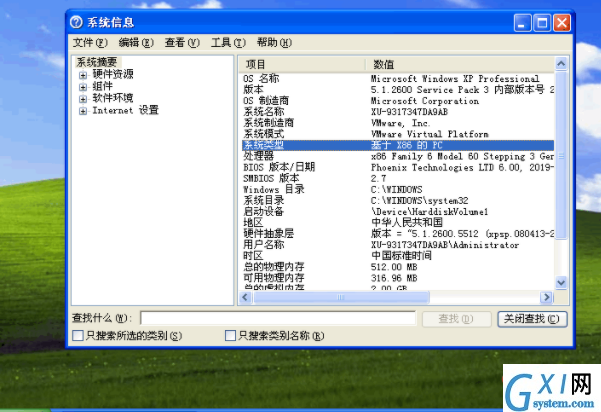Click the value 512.00 MB

pos(394,267)
